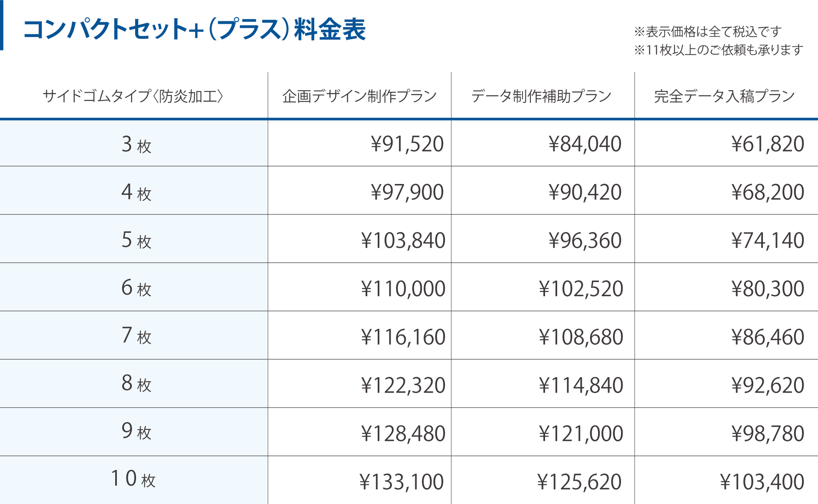
Task: Select the ¥103,400 price cell
Action: [x=762, y=482]
